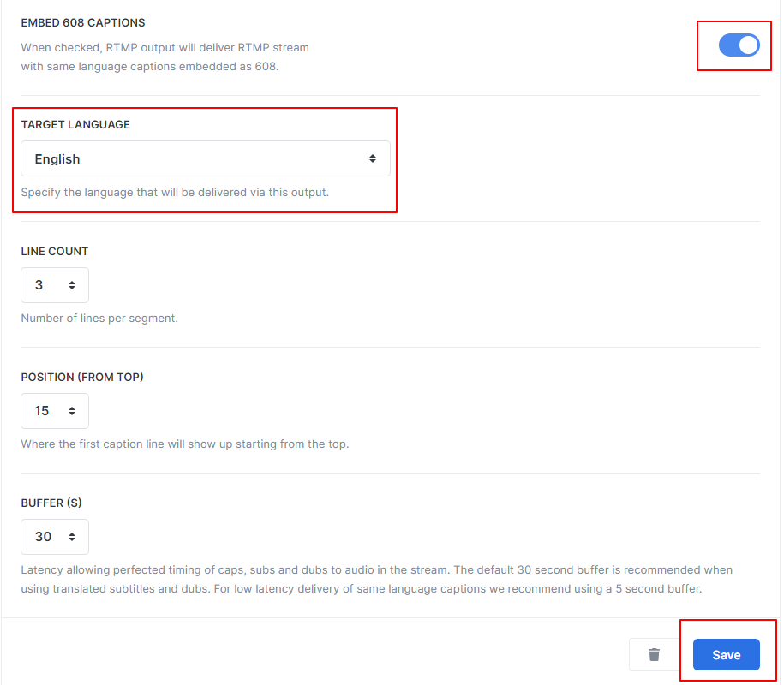The width and height of the screenshot is (784, 685).
Task: Open the Target Language dropdown showing English
Action: point(206,158)
